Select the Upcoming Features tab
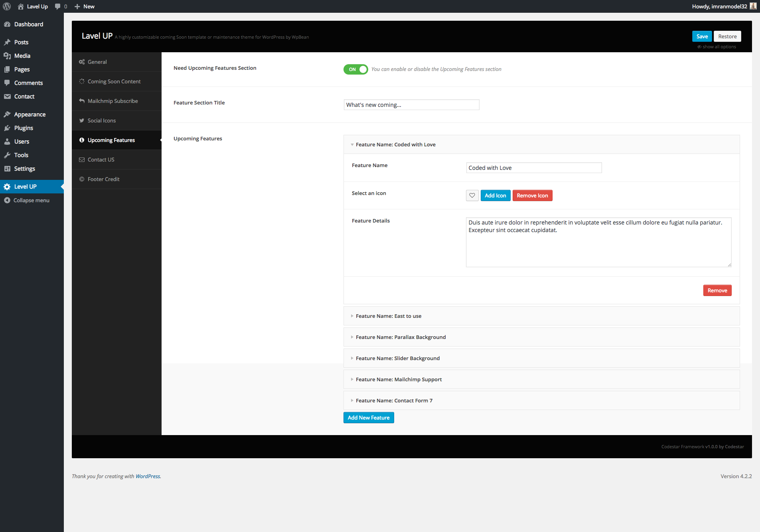 point(116,140)
